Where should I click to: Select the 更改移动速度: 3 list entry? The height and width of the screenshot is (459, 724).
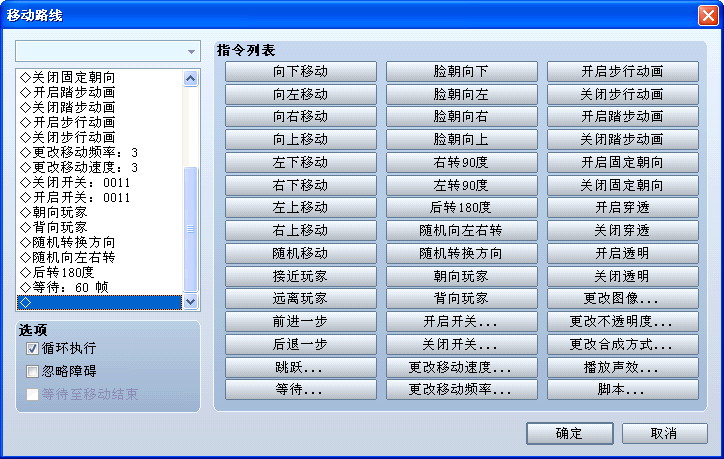(x=99, y=167)
